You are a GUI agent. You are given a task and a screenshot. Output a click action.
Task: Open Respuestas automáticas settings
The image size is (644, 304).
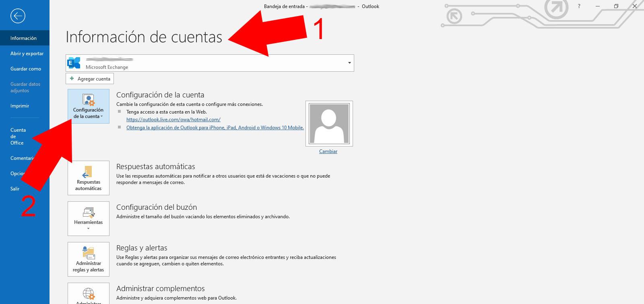click(89, 178)
